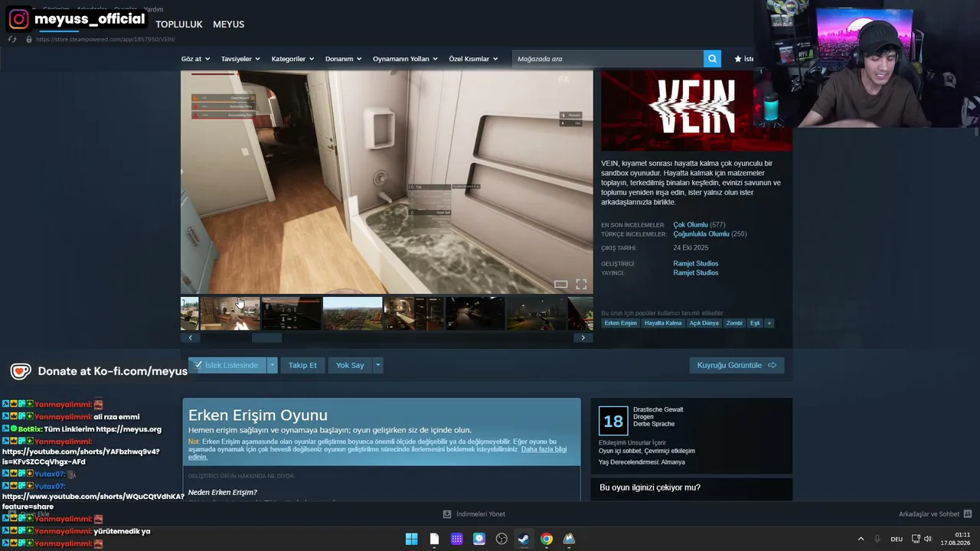Click the VEIN game header image
980x551 pixels.
tap(697, 111)
